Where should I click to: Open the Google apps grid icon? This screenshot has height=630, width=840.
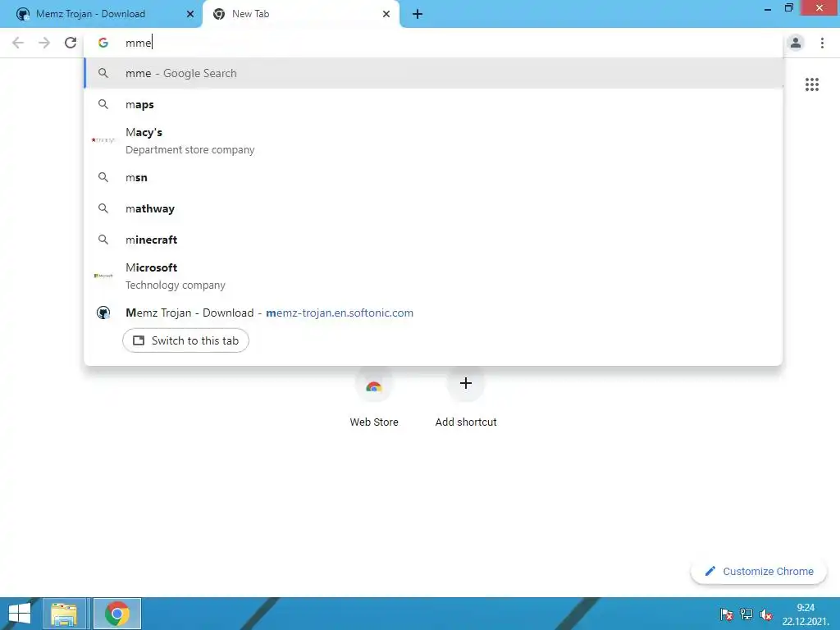811,84
